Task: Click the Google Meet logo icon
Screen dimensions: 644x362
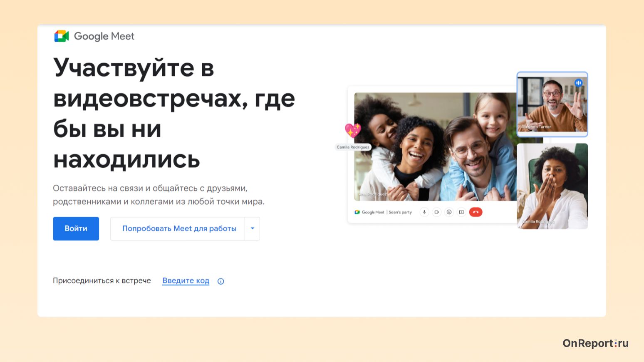Action: pyautogui.click(x=62, y=36)
